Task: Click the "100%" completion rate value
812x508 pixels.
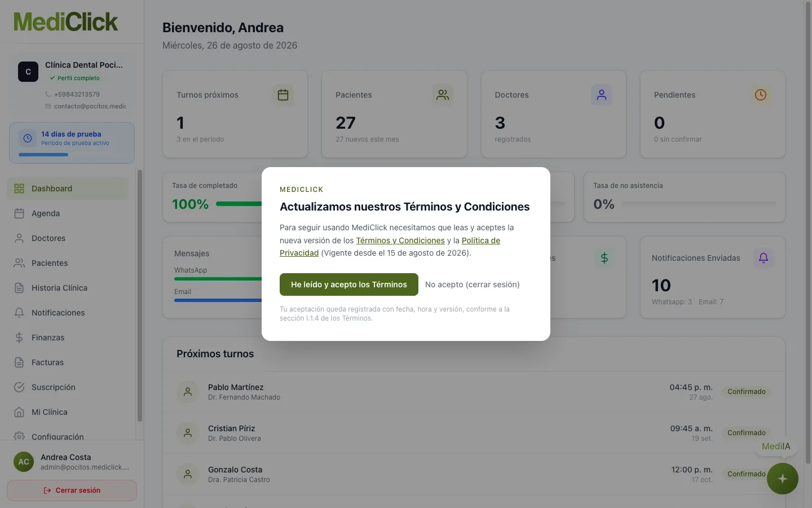Action: (x=190, y=204)
